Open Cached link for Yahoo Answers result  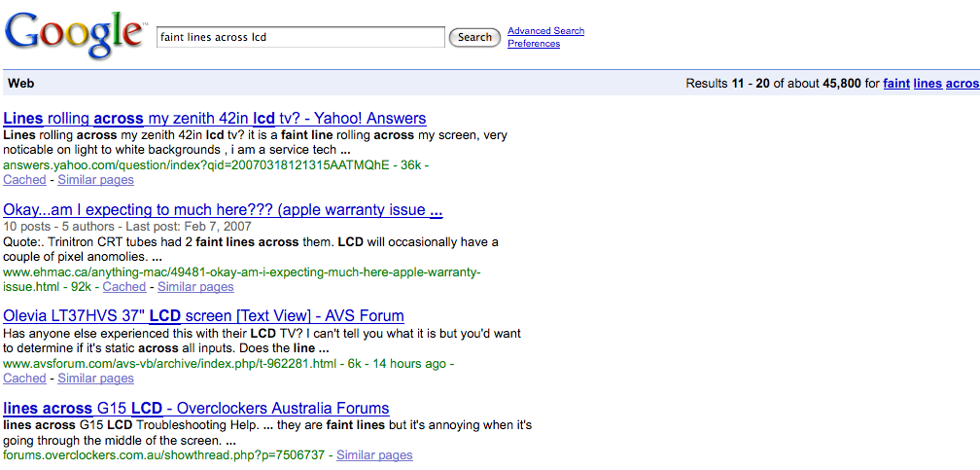click(x=24, y=180)
